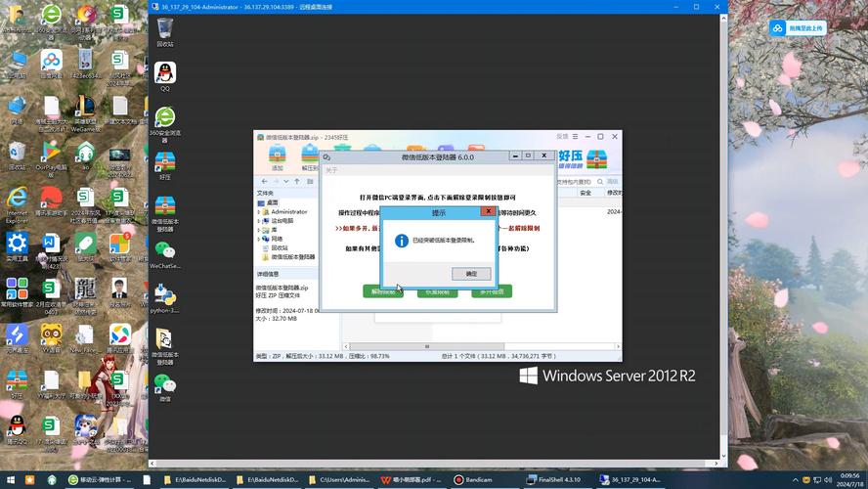The height and width of the screenshot is (489, 868).
Task: Switch to the 36_137_29_104 remote desktop taskbar item
Action: 629,479
